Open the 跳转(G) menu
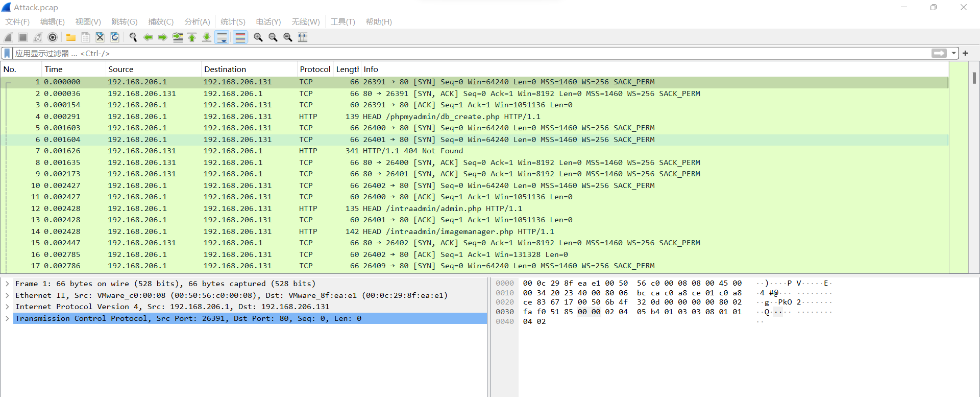The image size is (980, 397). (x=125, y=21)
